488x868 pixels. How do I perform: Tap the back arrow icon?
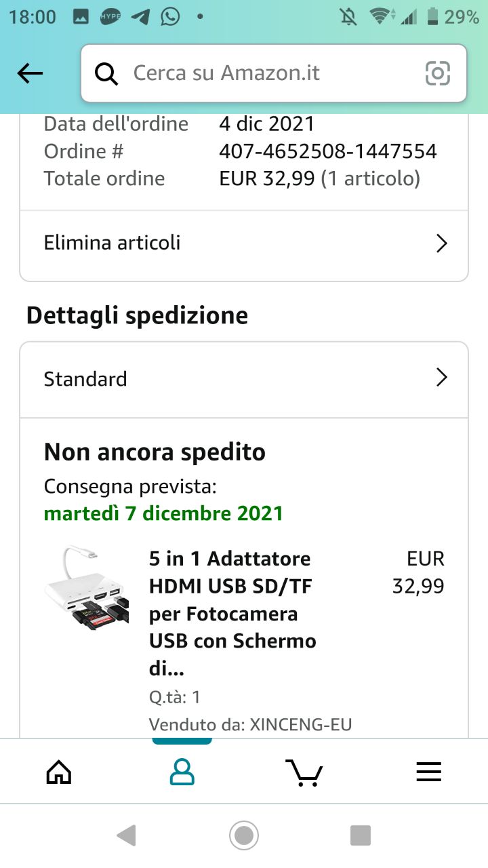click(30, 73)
